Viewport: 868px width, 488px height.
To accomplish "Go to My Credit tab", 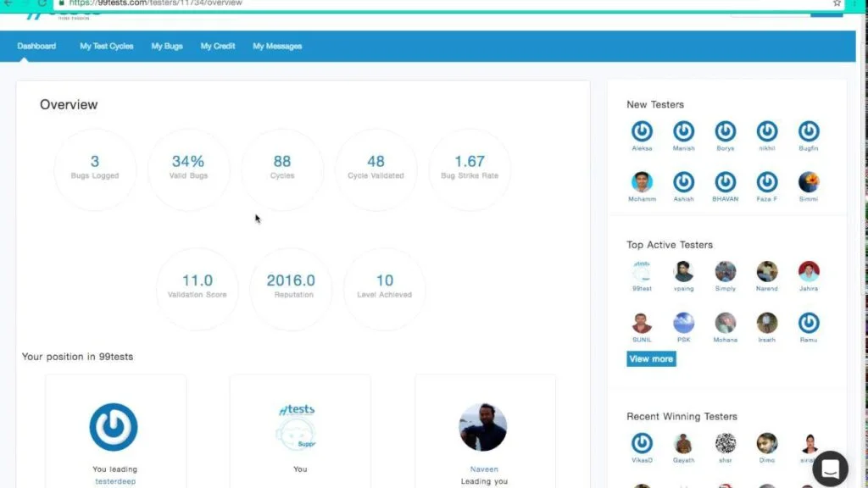I will point(218,46).
